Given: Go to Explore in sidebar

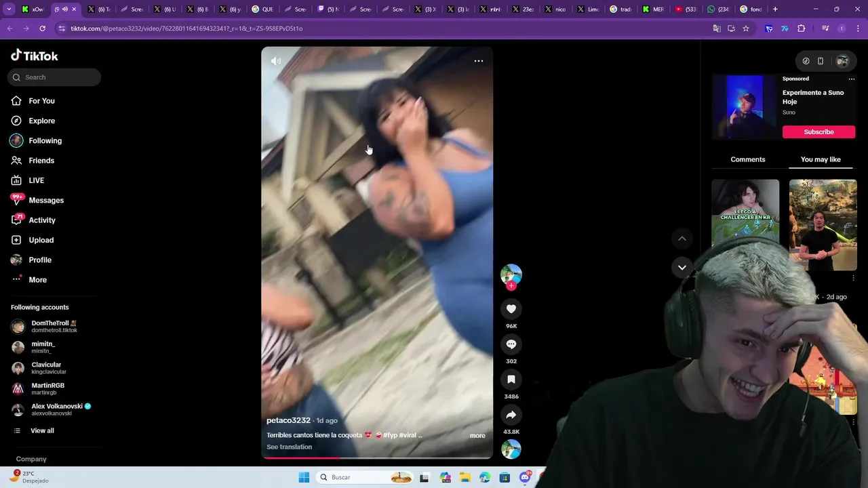Looking at the screenshot, I should pyautogui.click(x=41, y=121).
